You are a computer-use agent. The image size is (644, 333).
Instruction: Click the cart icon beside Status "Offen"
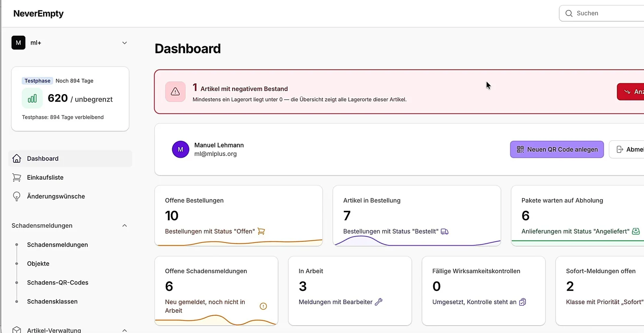click(x=261, y=231)
